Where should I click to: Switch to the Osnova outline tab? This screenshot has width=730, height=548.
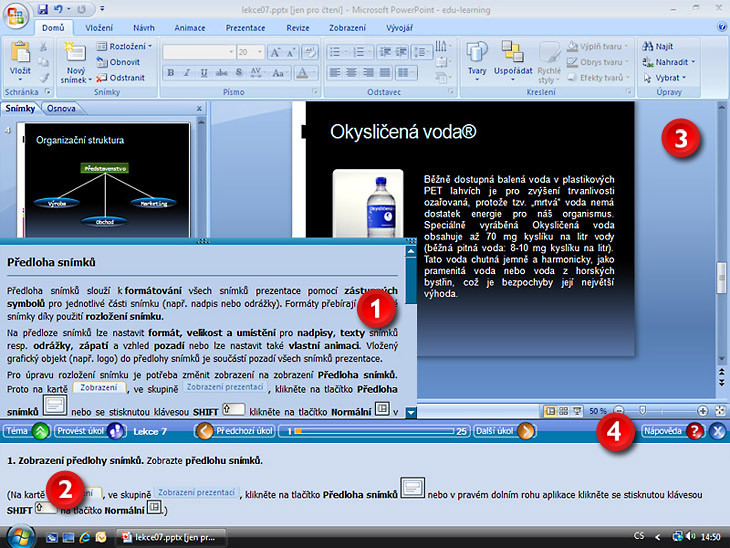(61, 108)
